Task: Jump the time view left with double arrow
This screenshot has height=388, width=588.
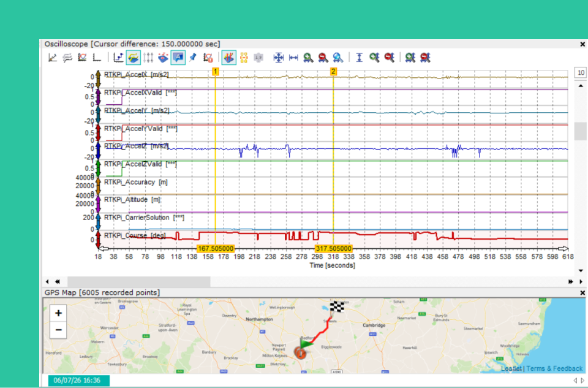Action: pyautogui.click(x=58, y=281)
